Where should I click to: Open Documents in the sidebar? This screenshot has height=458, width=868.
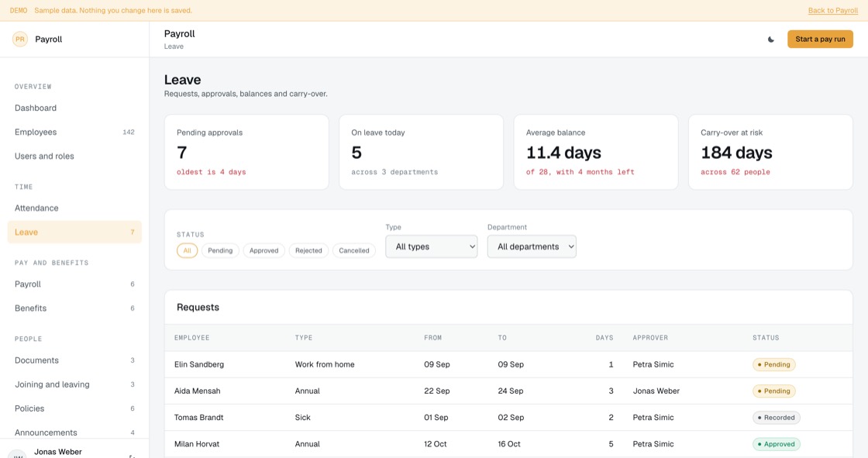coord(74,360)
